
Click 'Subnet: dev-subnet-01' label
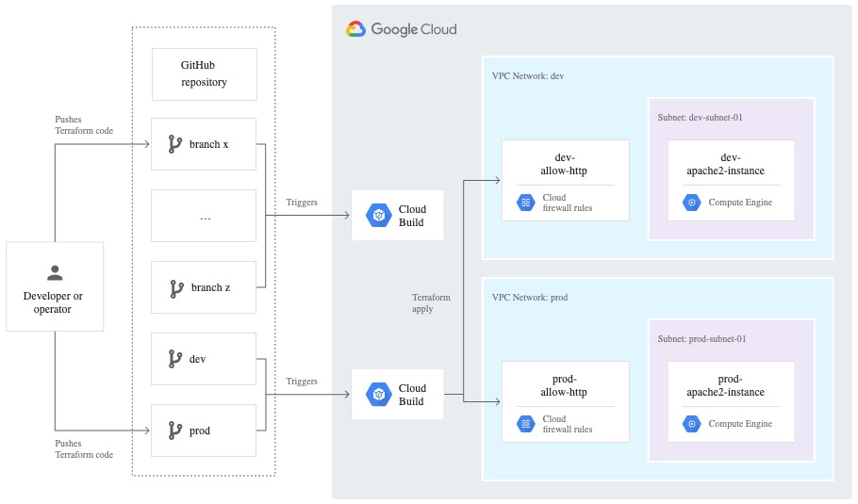[700, 118]
